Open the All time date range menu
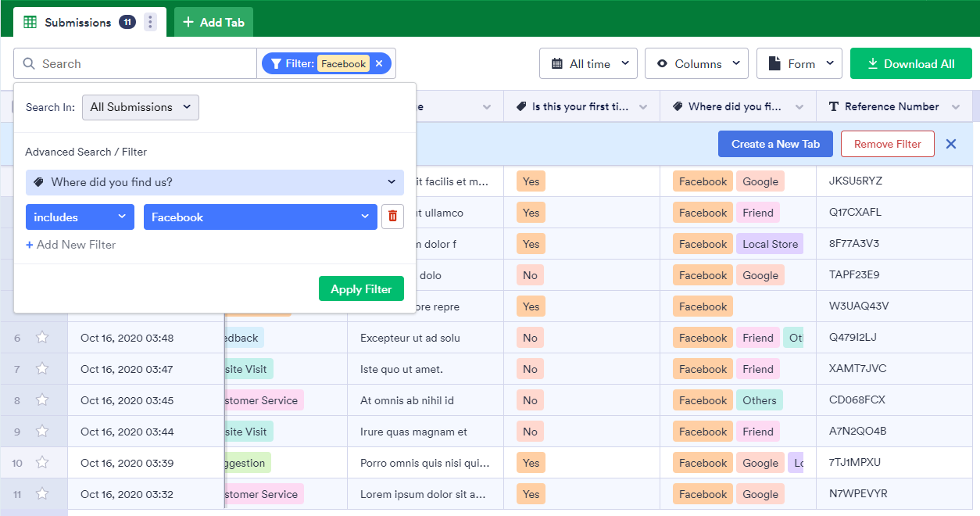 pos(588,64)
